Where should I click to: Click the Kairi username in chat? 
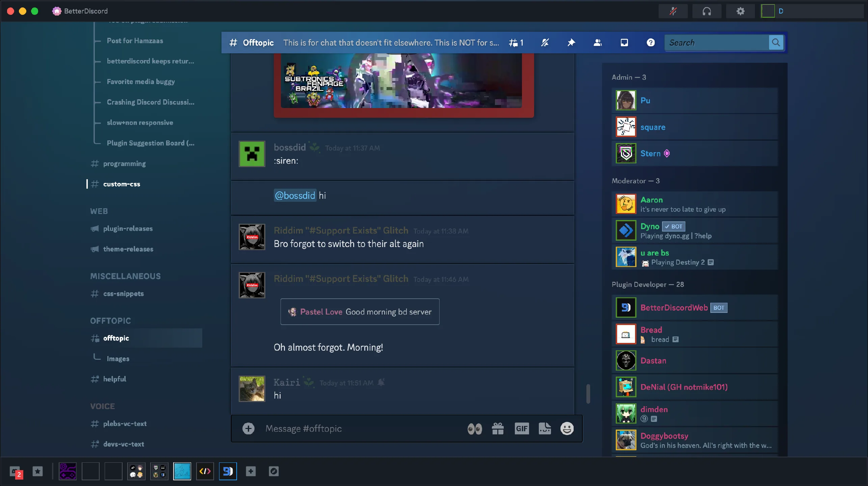click(287, 382)
